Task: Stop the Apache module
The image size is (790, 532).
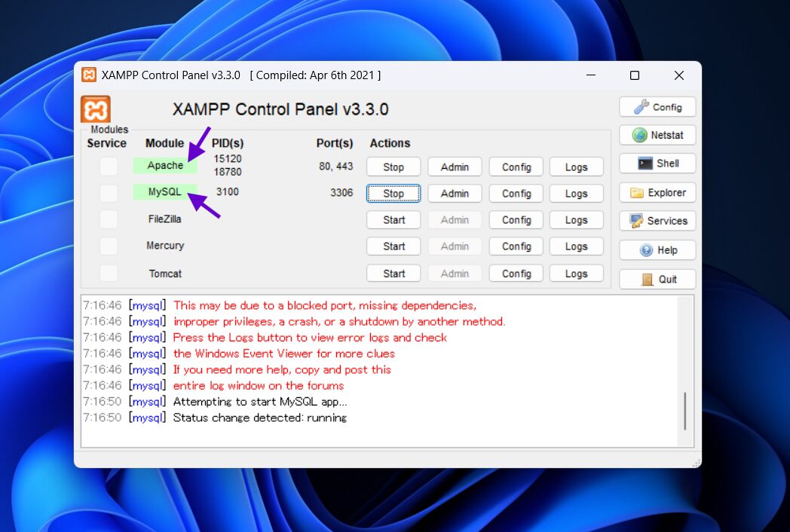Action: (393, 167)
